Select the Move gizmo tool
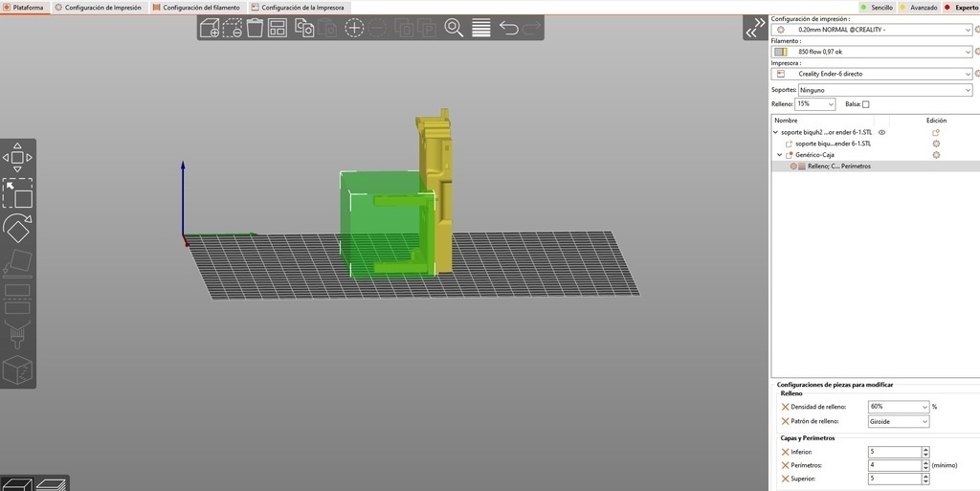 coord(17,157)
